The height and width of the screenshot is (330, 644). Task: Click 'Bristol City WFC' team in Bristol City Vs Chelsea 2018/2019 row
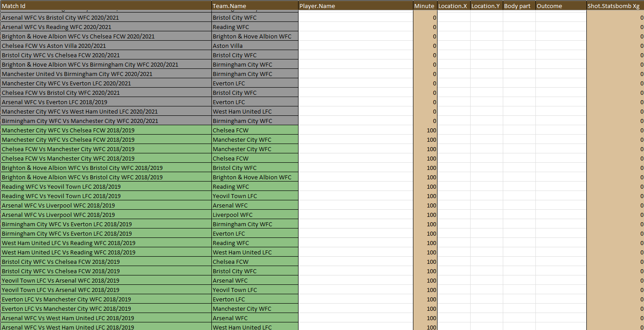pyautogui.click(x=255, y=271)
